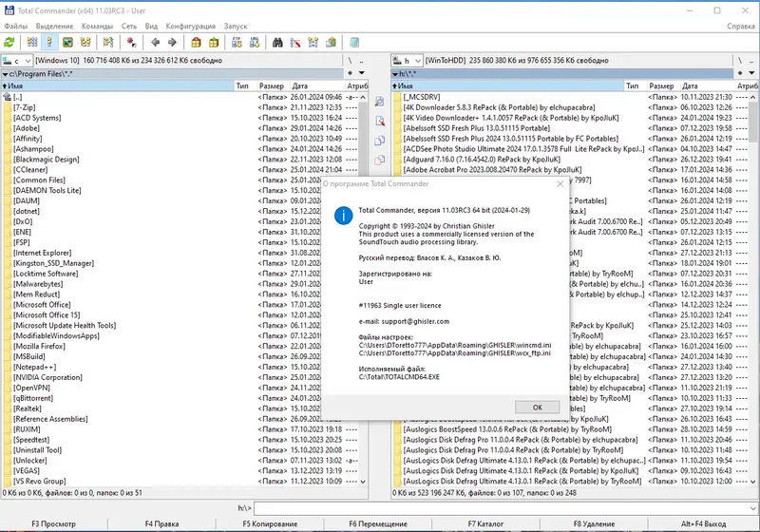Click the pack files archive icon
Screen dimensions: 760x532
(196, 43)
